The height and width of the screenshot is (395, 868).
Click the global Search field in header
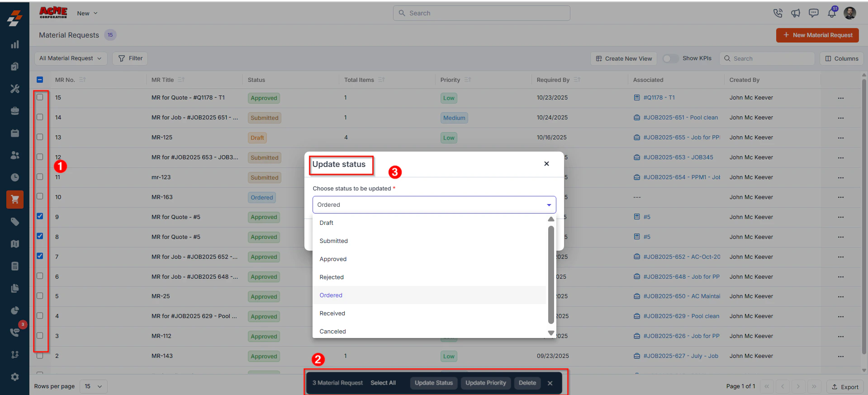click(481, 13)
